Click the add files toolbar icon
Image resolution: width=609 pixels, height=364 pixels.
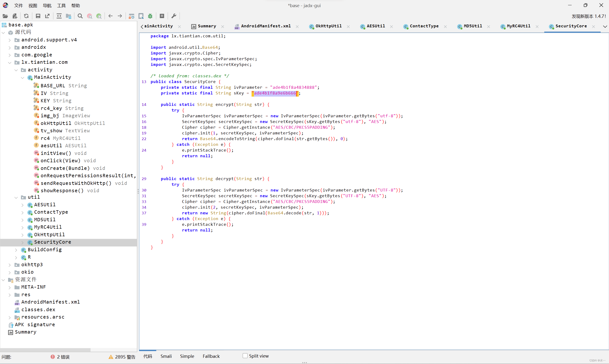click(15, 16)
